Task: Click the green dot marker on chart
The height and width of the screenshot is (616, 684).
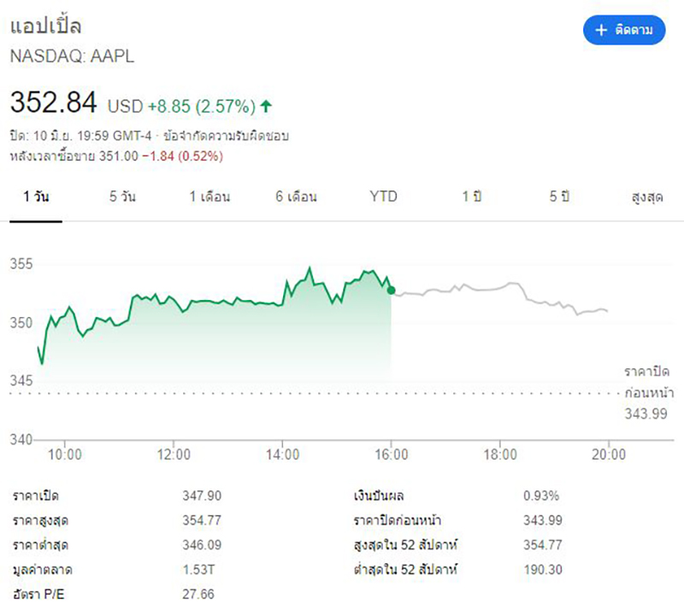Action: point(391,290)
